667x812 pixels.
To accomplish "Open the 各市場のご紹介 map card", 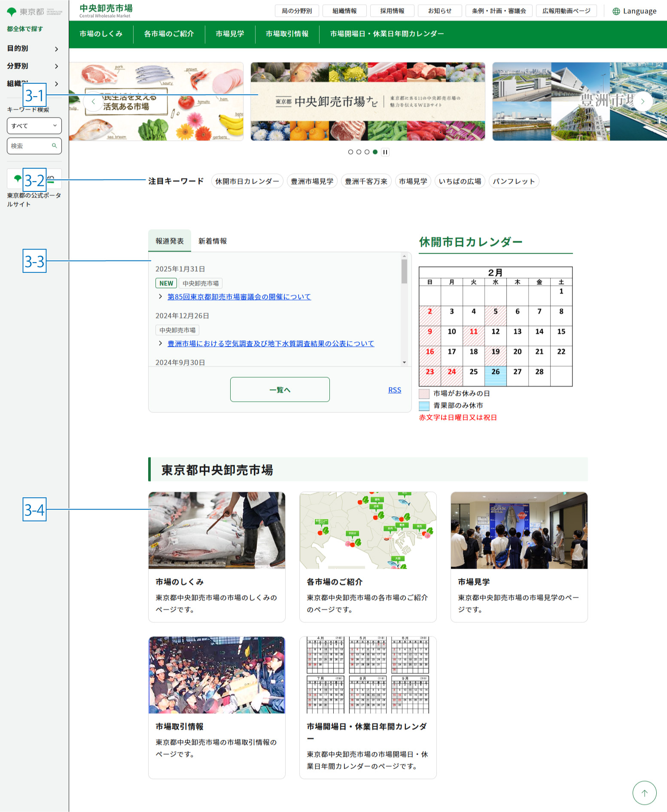I will pyautogui.click(x=368, y=557).
